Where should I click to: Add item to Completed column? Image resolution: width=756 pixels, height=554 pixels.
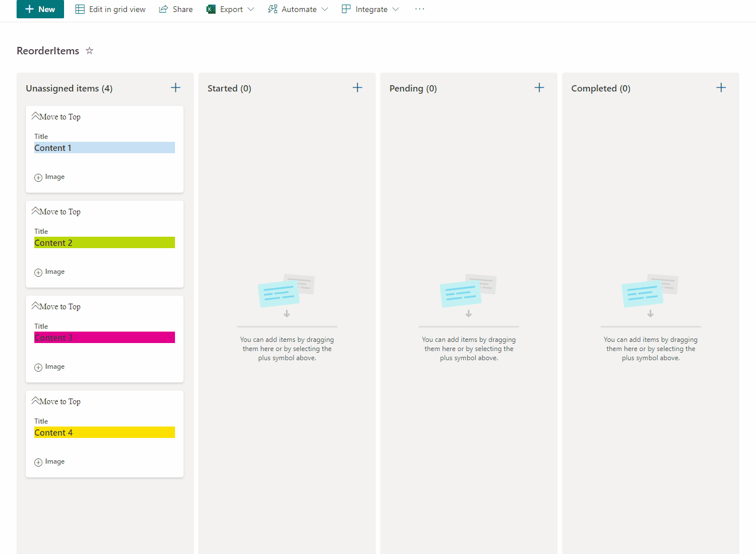721,87
